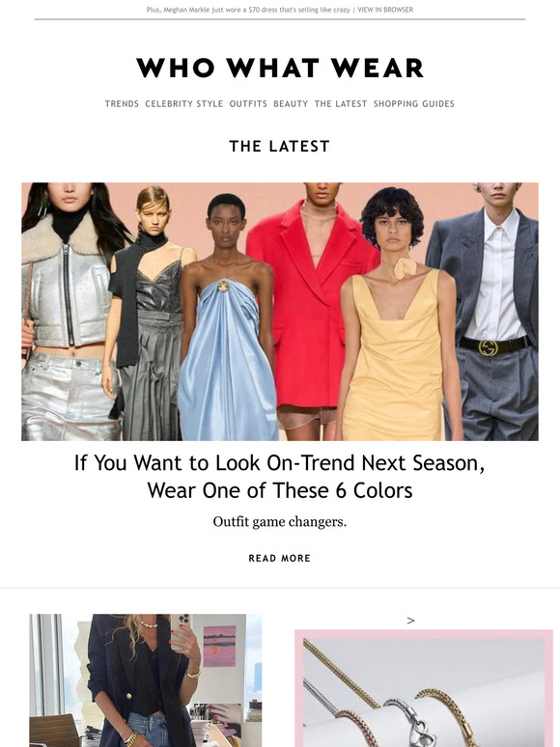The image size is (560, 747).
Task: Open the runway models hero image
Action: click(280, 312)
